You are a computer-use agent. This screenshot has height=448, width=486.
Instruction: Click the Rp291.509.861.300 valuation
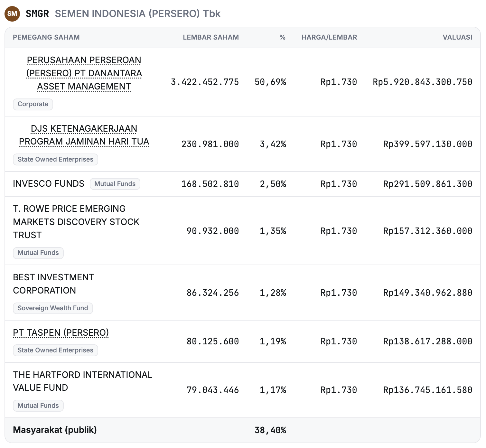coord(428,184)
